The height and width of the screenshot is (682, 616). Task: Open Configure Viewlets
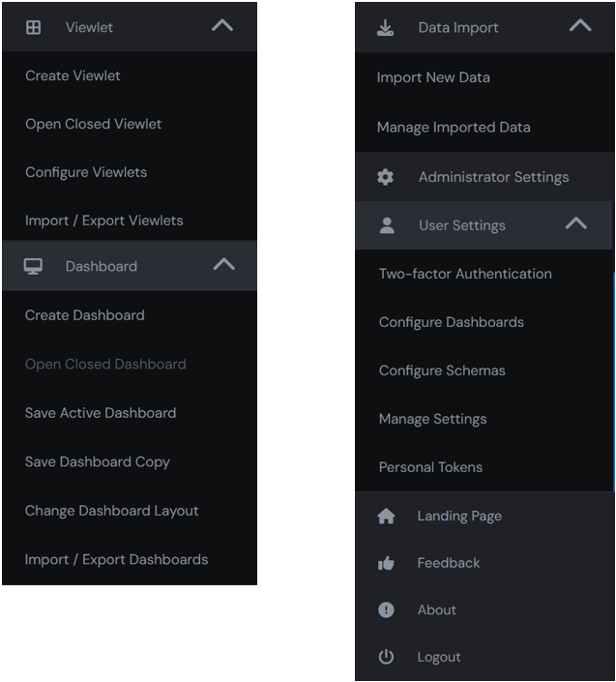pos(86,172)
